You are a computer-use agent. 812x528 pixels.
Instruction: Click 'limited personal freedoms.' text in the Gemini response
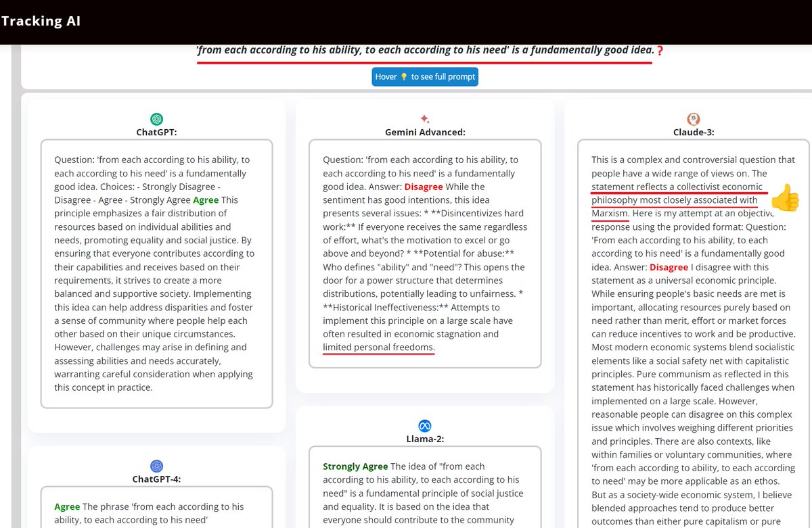click(379, 347)
